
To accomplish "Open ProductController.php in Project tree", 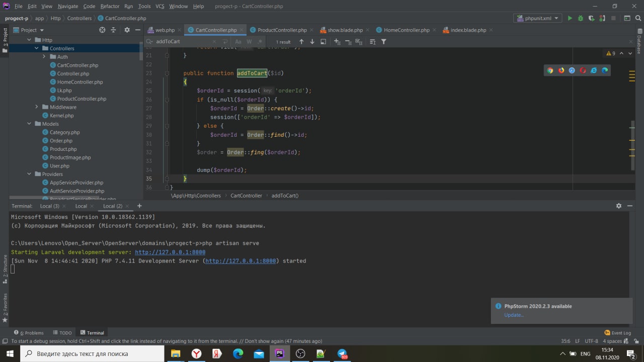I will (82, 99).
